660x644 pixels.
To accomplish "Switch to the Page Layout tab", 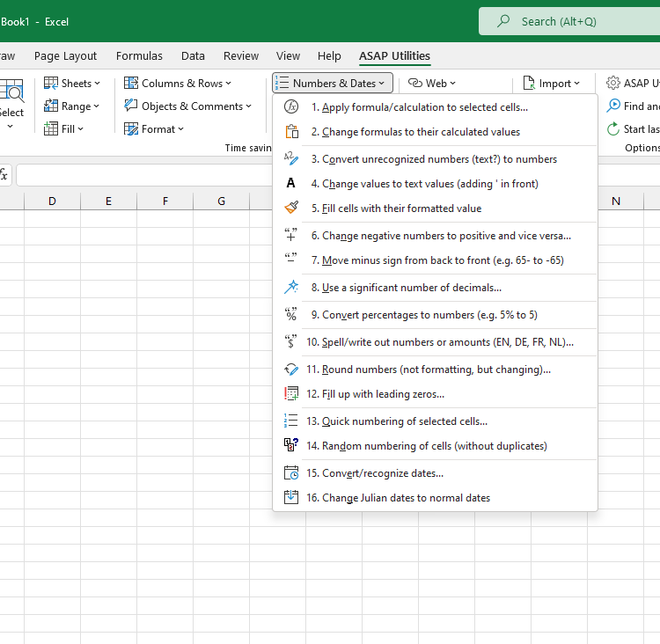I will tap(65, 56).
